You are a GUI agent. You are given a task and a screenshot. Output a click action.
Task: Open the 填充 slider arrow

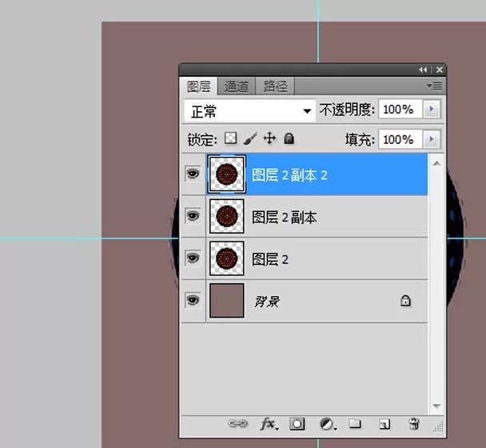431,139
